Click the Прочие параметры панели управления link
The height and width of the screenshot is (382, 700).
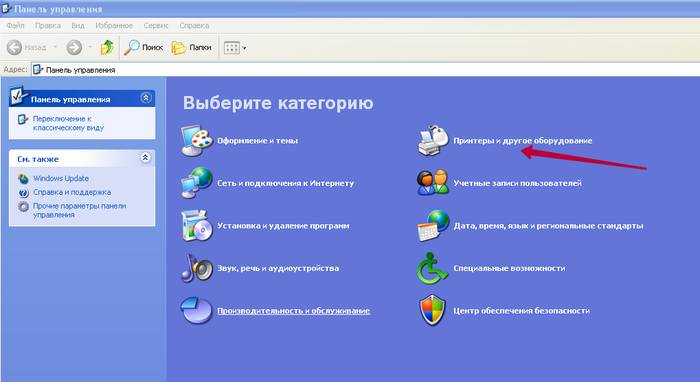tap(79, 210)
